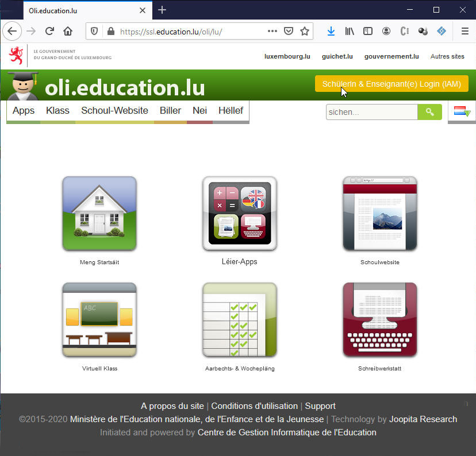Bookmark this page with the star

click(305, 31)
